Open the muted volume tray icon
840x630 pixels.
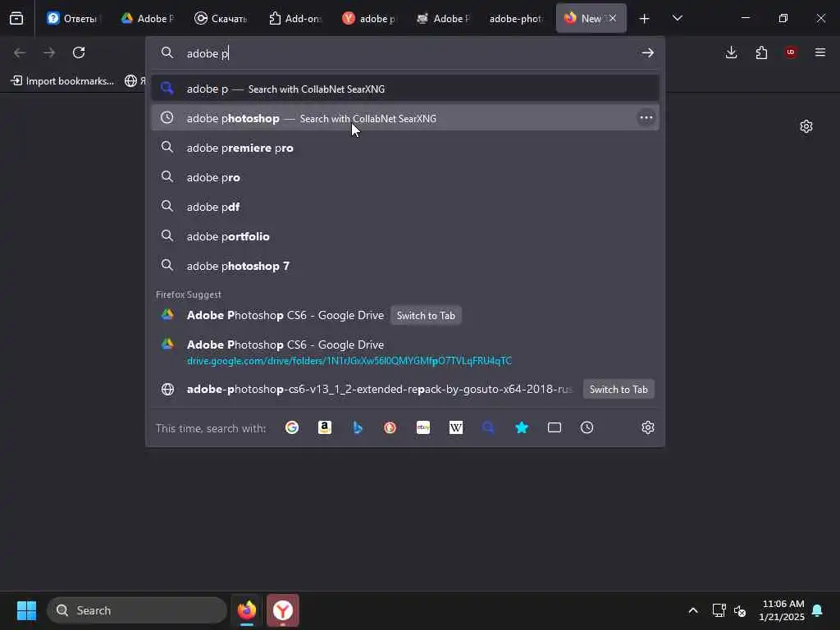(741, 610)
